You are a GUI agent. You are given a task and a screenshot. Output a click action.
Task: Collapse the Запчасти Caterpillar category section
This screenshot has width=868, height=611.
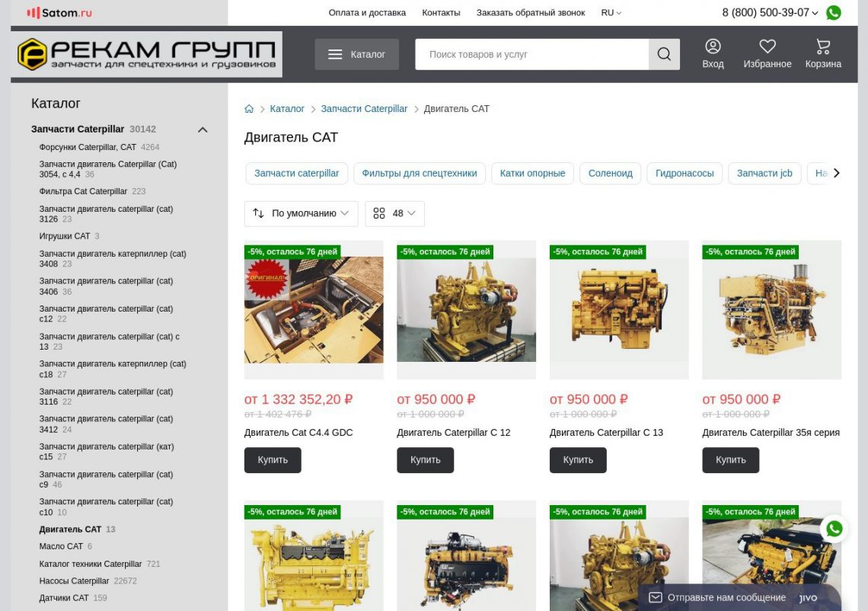pyautogui.click(x=203, y=130)
